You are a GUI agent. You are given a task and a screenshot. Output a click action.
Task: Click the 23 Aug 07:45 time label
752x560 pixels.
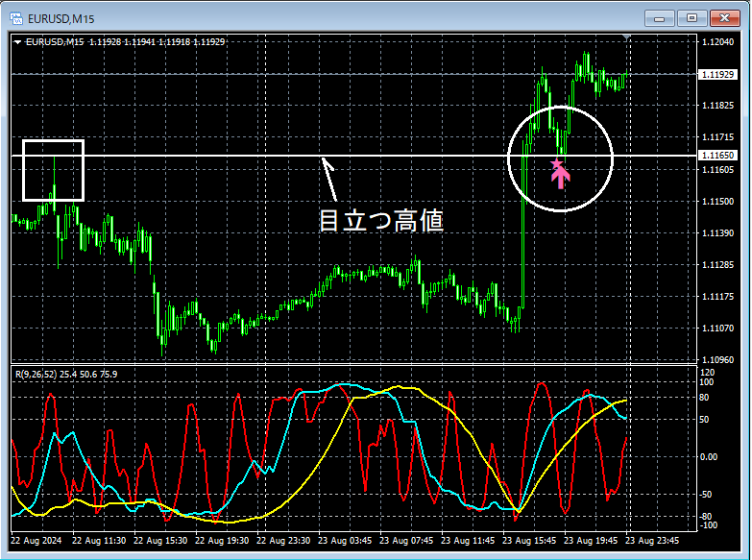tap(405, 541)
